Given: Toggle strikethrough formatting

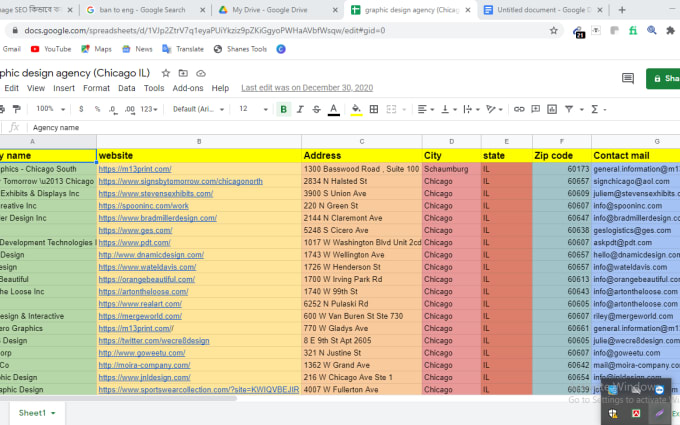Looking at the screenshot, I should [317, 109].
